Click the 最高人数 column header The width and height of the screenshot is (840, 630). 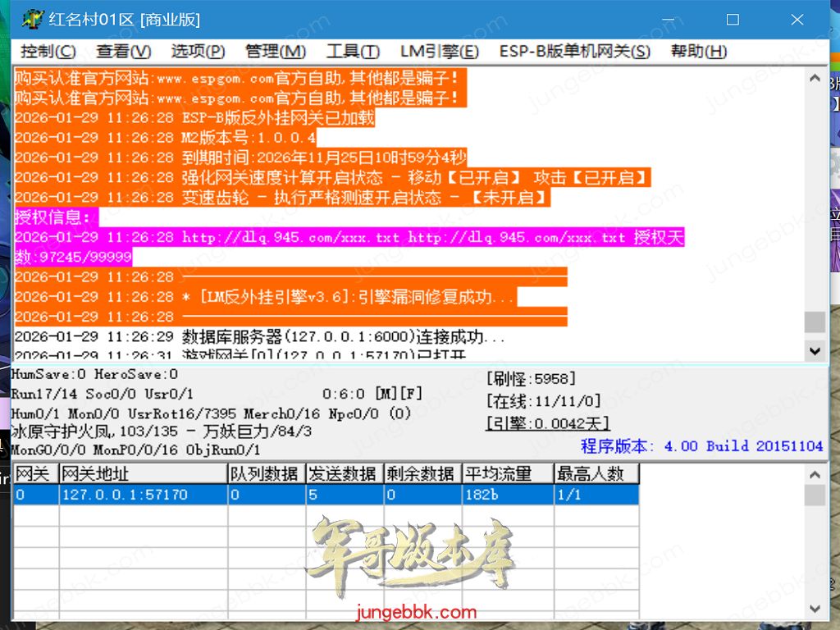click(x=596, y=474)
